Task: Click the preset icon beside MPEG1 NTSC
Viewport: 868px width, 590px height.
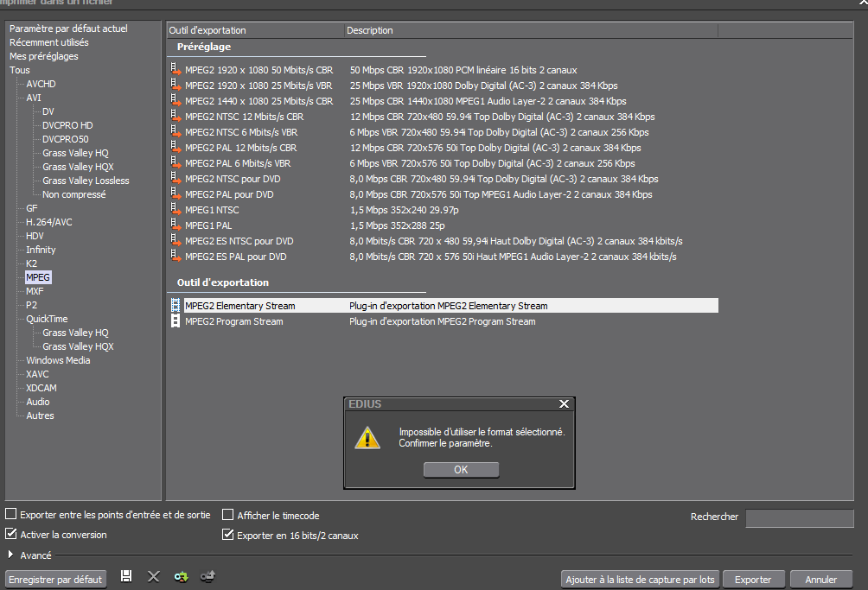Action: pos(176,208)
